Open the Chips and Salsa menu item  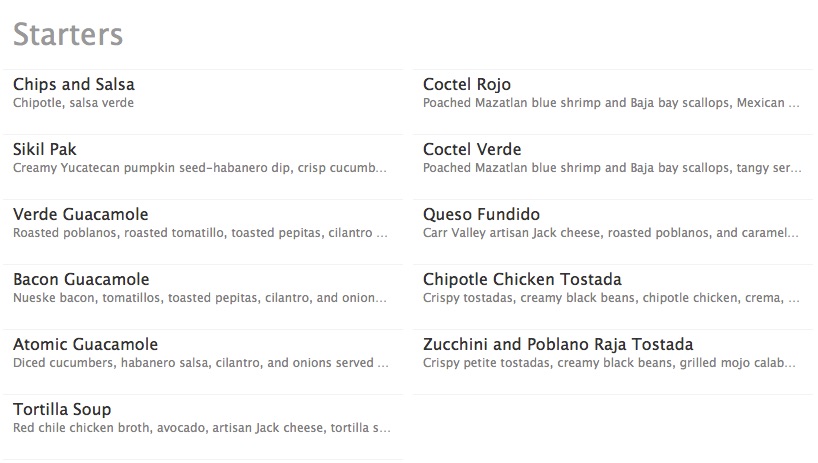(x=74, y=85)
